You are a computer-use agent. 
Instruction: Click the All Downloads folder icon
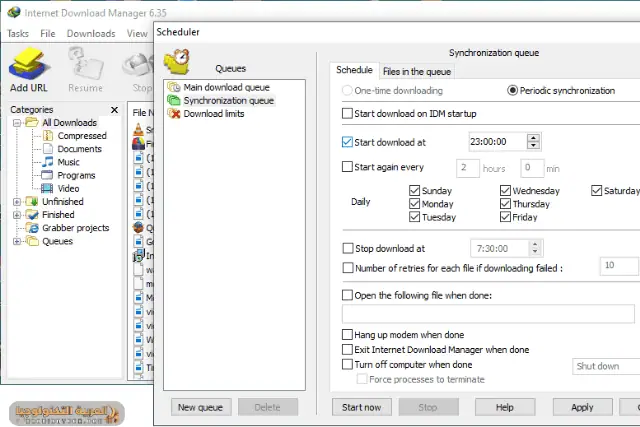click(32, 122)
